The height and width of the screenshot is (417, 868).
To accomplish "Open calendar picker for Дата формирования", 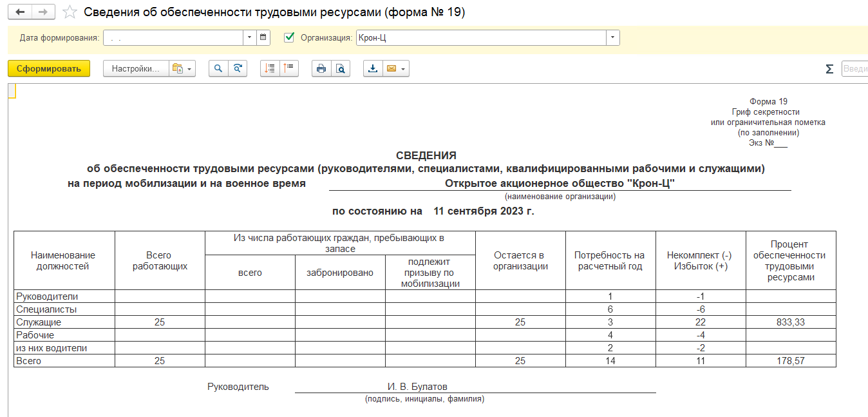I will tap(263, 37).
